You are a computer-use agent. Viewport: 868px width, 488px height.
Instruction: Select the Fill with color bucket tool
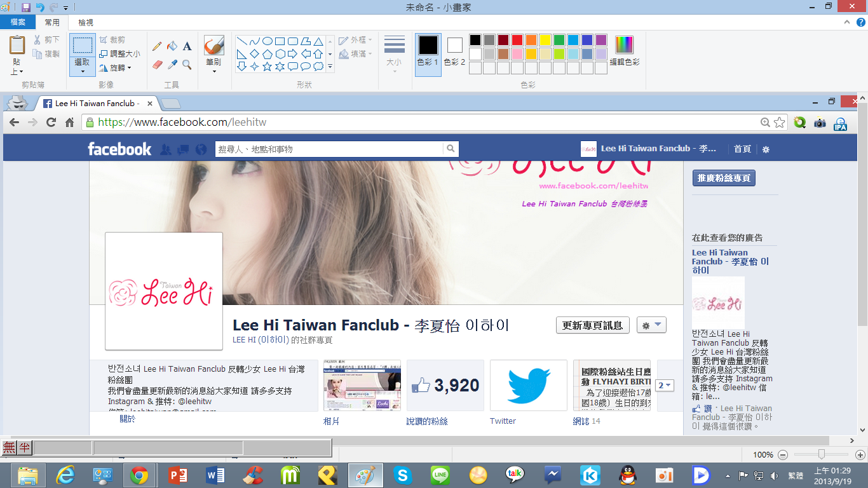click(172, 46)
